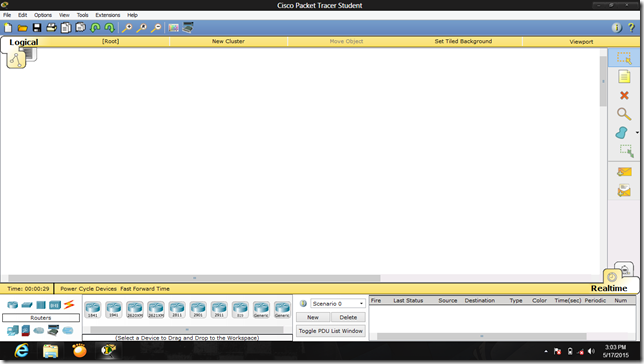Pick the 1941 router

coord(114,310)
